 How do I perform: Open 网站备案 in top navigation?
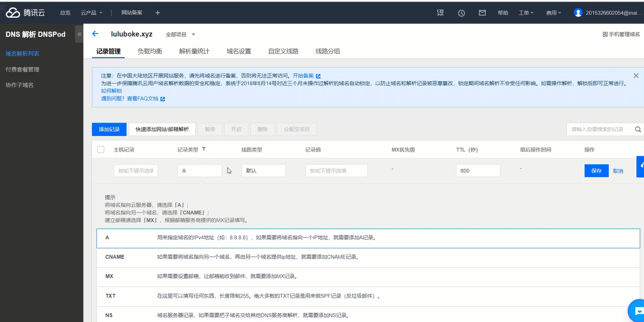click(x=132, y=13)
